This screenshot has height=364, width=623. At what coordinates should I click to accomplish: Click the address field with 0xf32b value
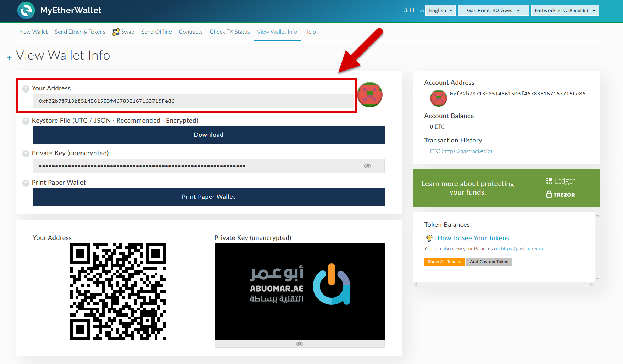193,101
